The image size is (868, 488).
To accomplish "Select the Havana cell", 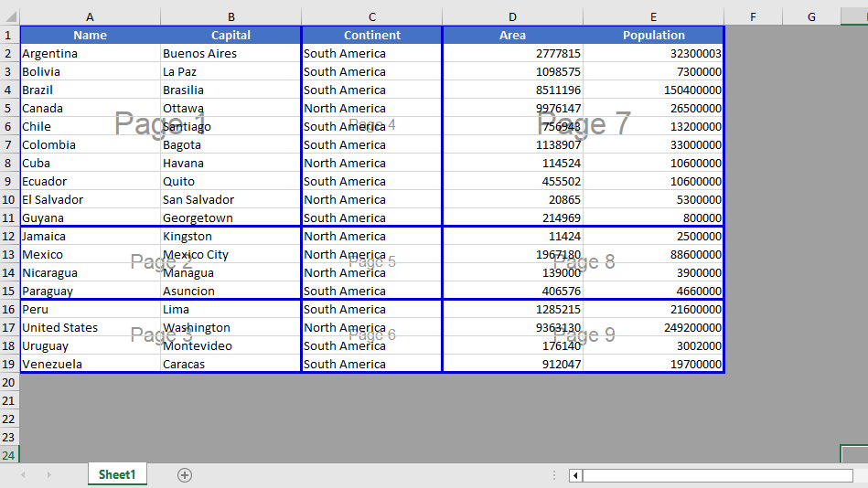I will (230, 164).
